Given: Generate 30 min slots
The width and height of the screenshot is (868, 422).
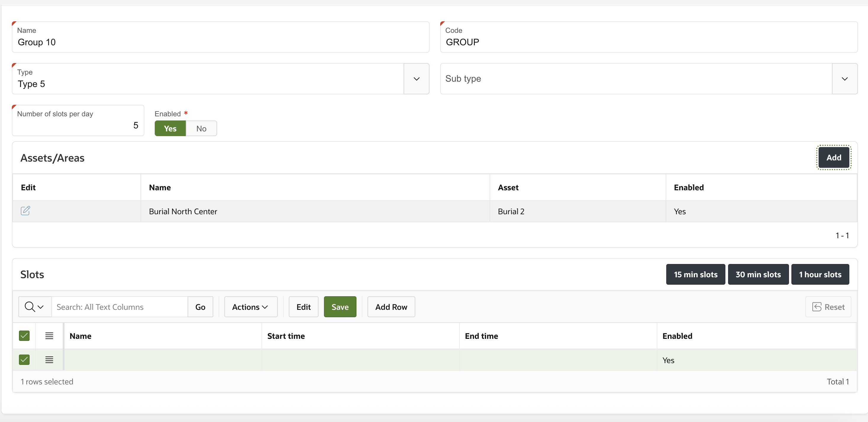Looking at the screenshot, I should tap(758, 274).
